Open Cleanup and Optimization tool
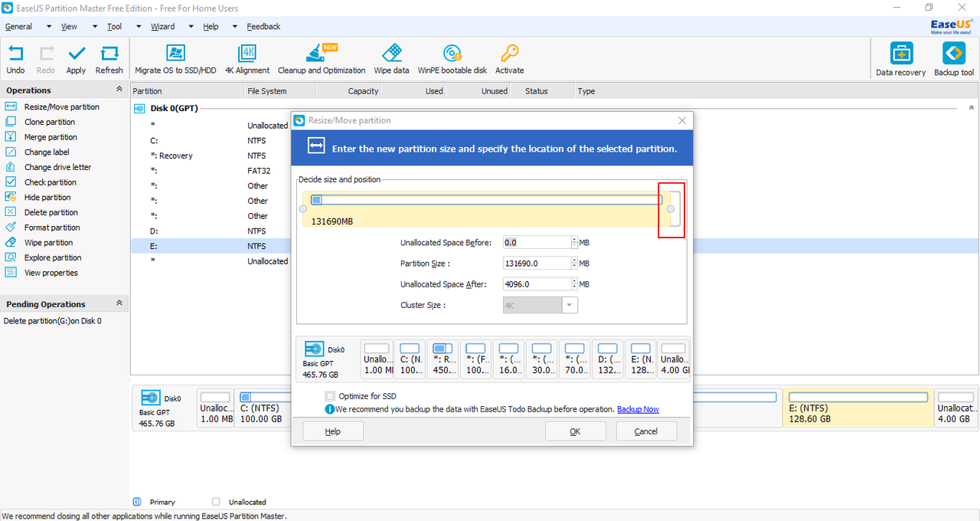The image size is (980, 521). click(x=322, y=60)
